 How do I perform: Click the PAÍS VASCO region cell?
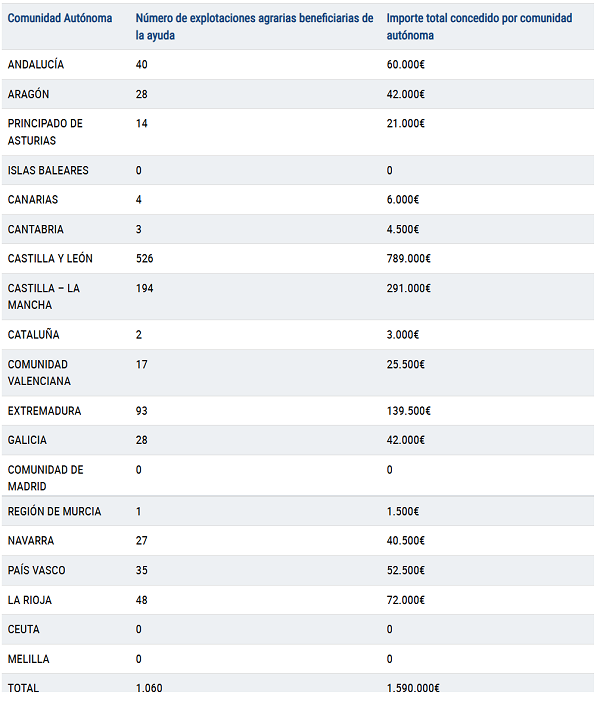point(37,570)
